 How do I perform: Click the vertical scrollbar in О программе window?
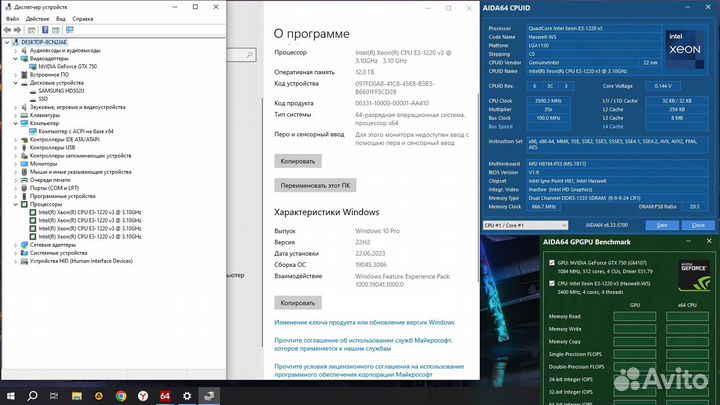point(478,188)
